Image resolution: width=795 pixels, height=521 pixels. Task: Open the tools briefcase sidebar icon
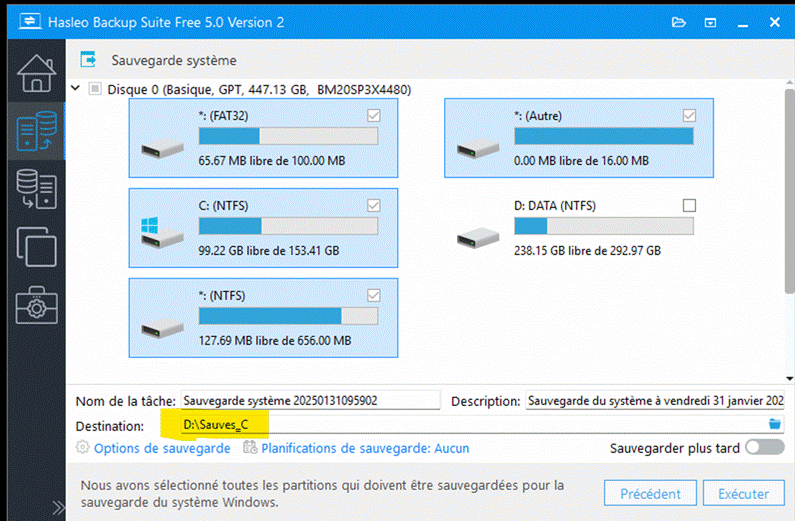point(36,306)
